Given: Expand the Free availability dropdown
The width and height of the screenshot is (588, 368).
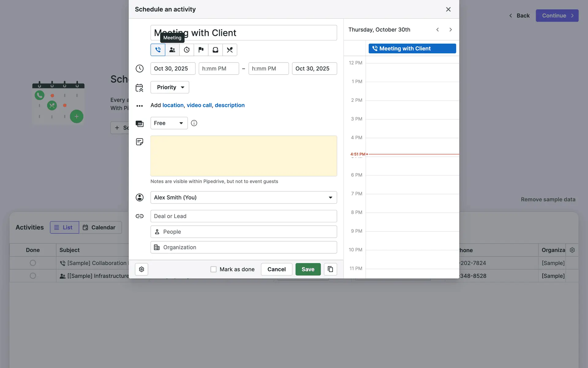Looking at the screenshot, I should click(x=169, y=123).
